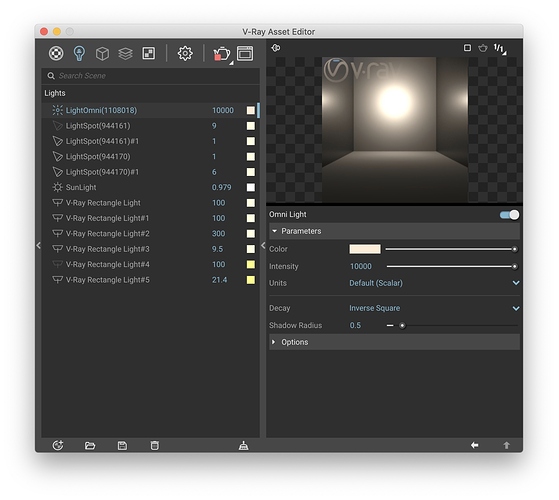Click the Intensity value 10000 field
Image resolution: width=559 pixels, height=500 pixels.
[360, 266]
